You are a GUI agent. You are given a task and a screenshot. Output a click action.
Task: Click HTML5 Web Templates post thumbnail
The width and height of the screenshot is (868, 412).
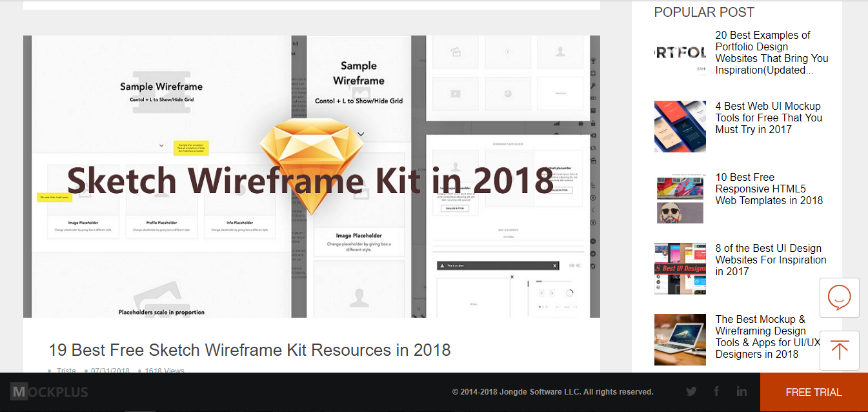click(680, 198)
